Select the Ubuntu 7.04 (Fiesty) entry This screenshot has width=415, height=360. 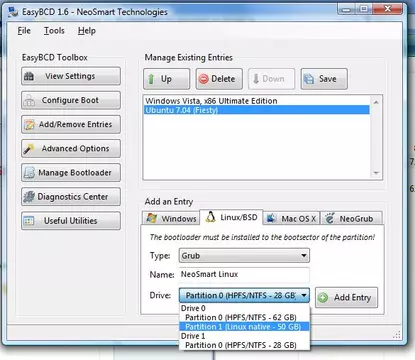(x=257, y=110)
